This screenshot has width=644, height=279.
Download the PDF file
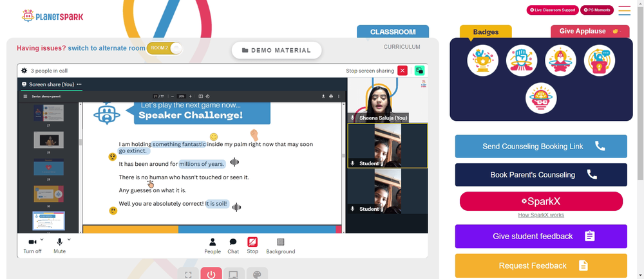(324, 96)
